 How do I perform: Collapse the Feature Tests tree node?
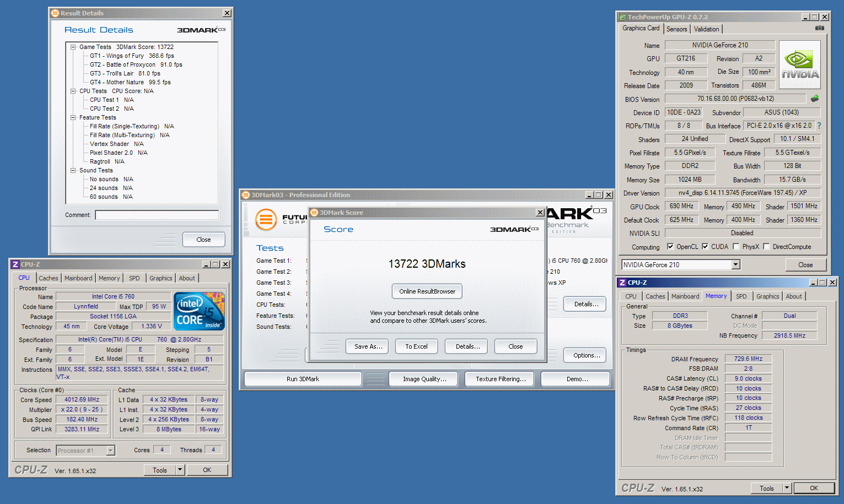[73, 117]
